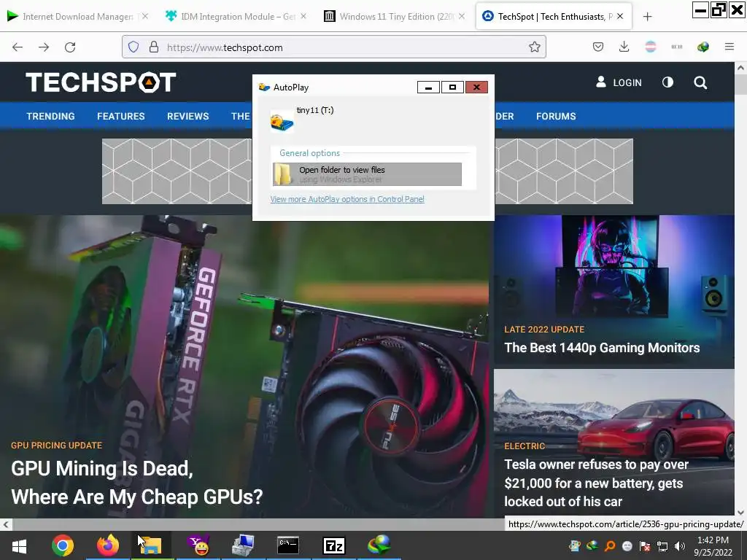747x560 pixels.
Task: Open Tesla owner battery article
Action: [x=597, y=483]
